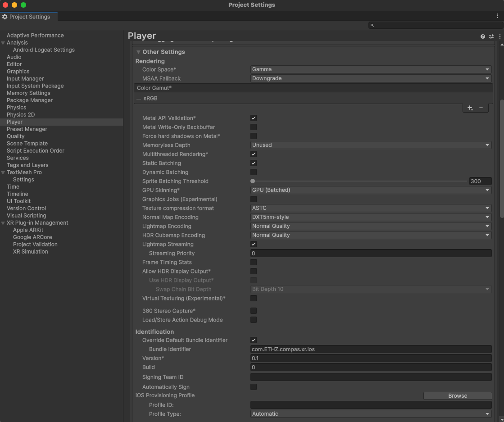Open the Player header three-dot menu
The width and height of the screenshot is (504, 422).
(x=499, y=36)
